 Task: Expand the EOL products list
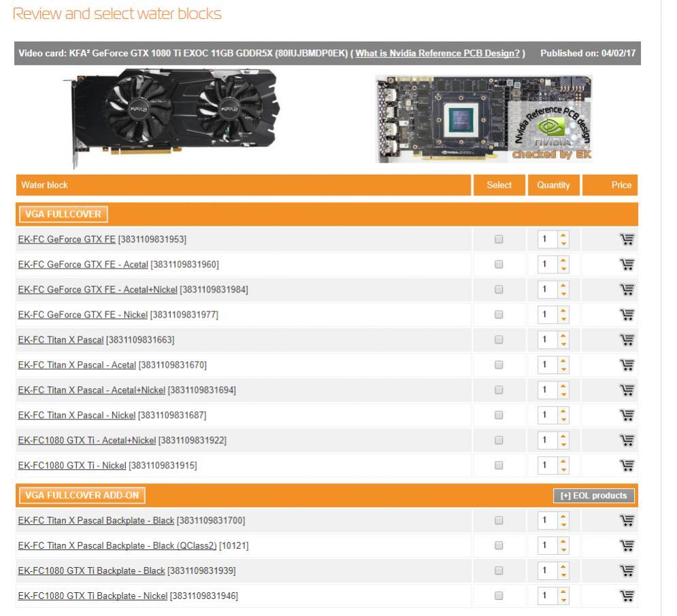pos(594,496)
